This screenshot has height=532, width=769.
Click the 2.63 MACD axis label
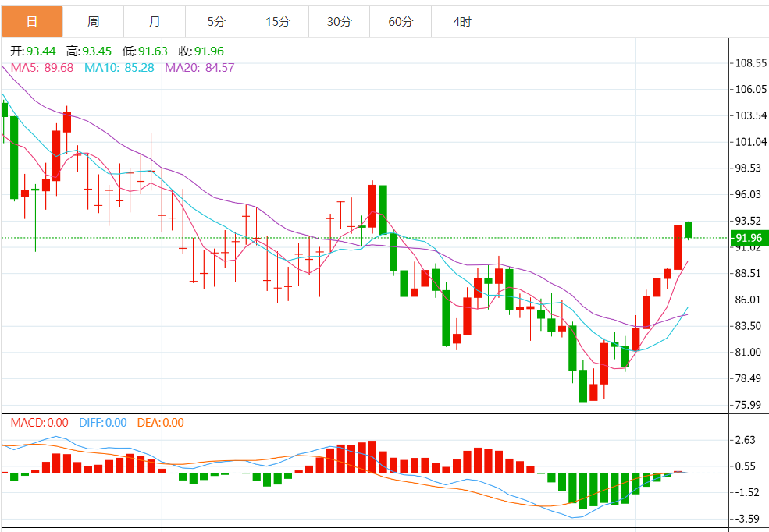tap(746, 440)
